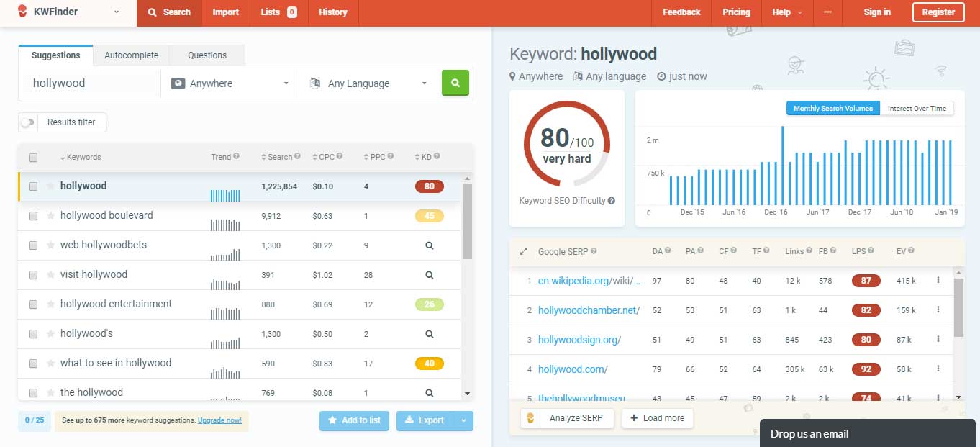Select the Search magnifier in top navigation
The width and height of the screenshot is (980, 447).
pyautogui.click(x=168, y=12)
